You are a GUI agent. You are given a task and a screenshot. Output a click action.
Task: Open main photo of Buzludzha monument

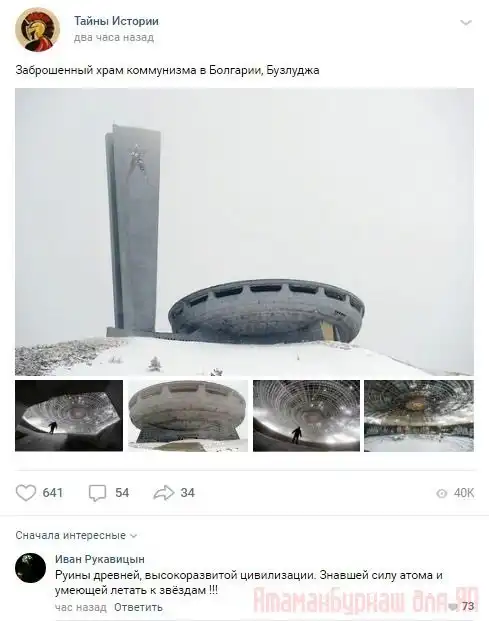[x=244, y=232]
